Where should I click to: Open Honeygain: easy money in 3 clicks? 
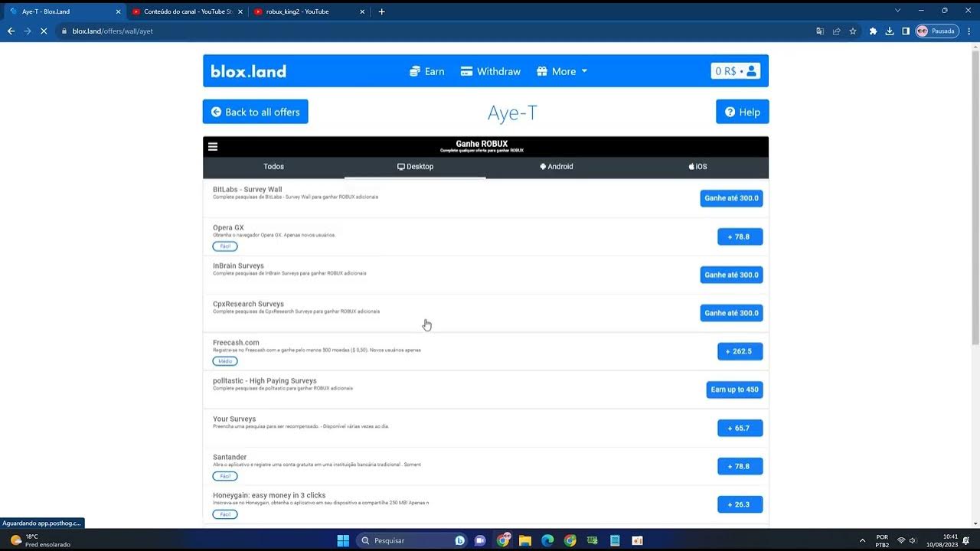click(x=269, y=495)
